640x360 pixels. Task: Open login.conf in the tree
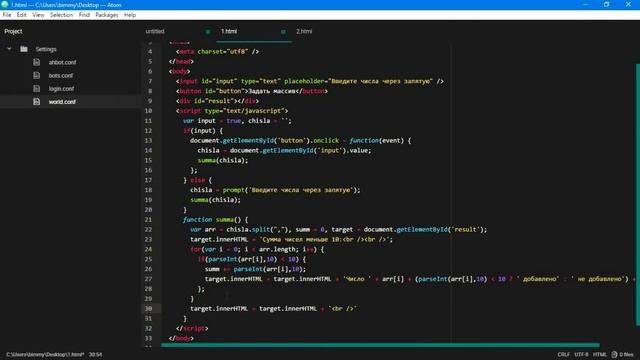(x=61, y=89)
